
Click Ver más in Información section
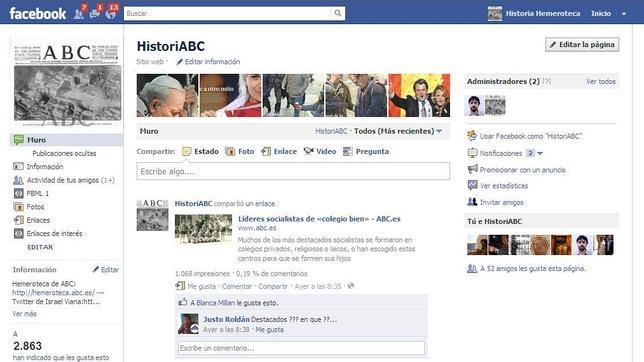click(24, 314)
